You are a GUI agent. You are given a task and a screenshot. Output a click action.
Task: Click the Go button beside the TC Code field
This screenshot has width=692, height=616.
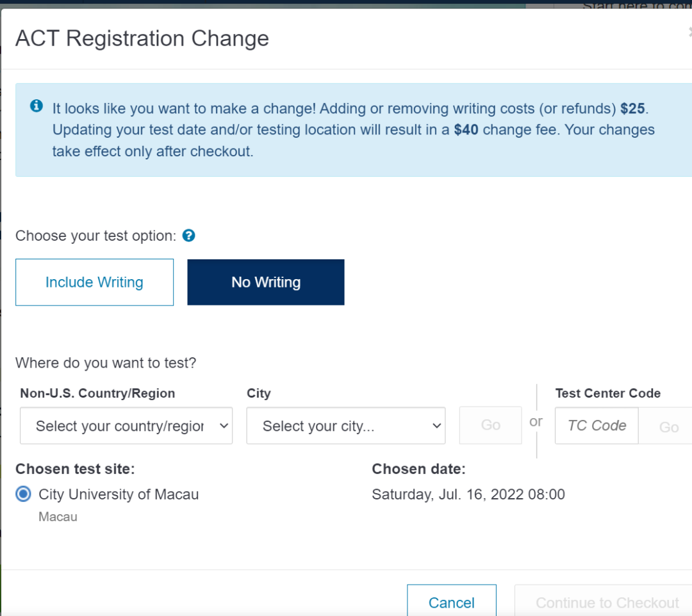click(666, 426)
